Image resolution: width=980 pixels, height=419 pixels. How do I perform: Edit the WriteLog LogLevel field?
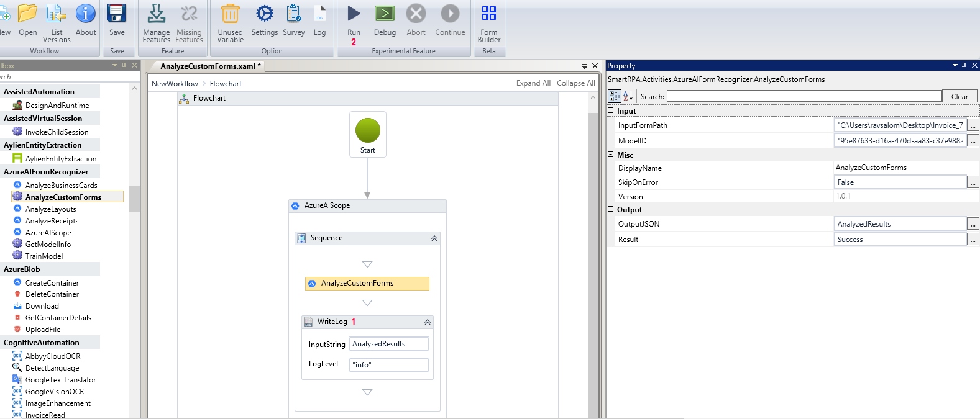point(389,365)
